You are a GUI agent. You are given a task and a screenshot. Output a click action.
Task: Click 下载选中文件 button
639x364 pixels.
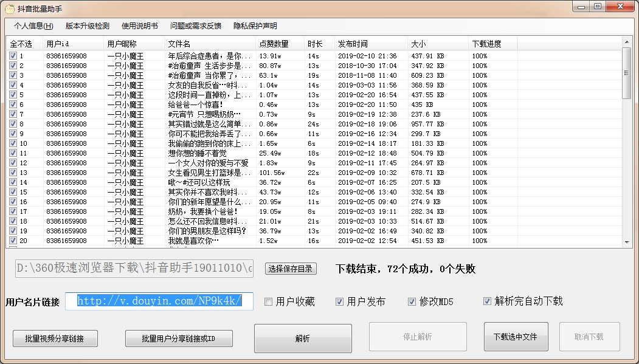[516, 337]
